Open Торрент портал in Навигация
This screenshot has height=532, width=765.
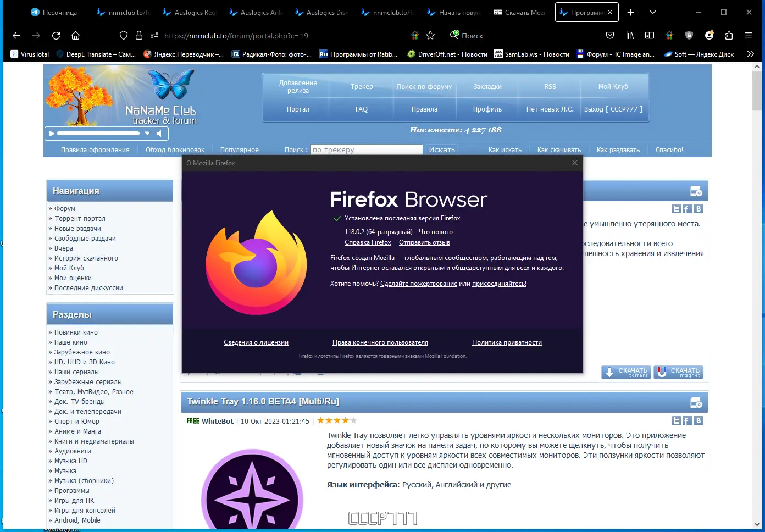(80, 219)
